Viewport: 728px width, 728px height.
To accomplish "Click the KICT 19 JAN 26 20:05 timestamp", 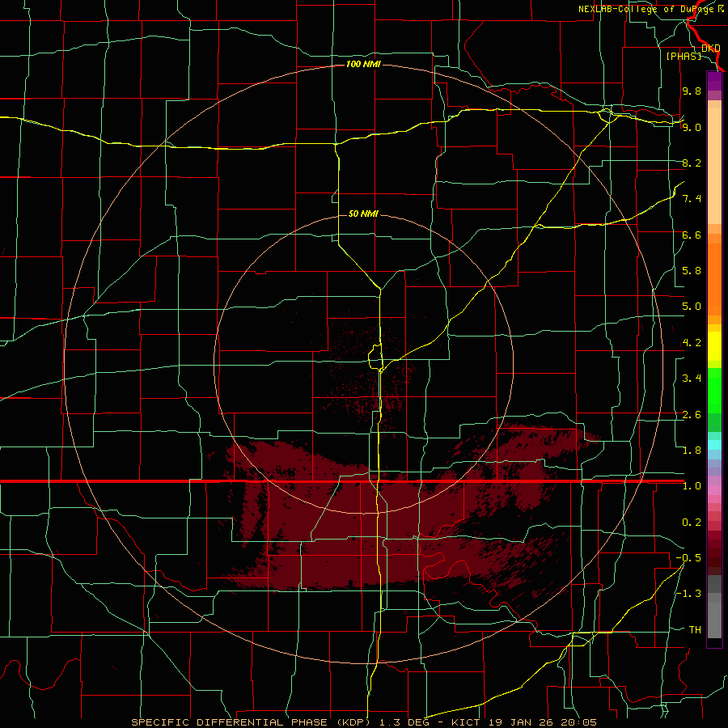I will pos(524,722).
